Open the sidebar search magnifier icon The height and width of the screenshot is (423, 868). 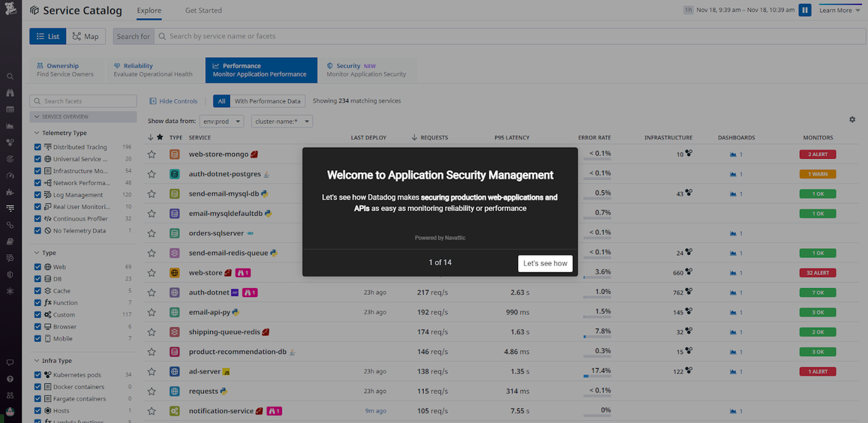pos(10,76)
